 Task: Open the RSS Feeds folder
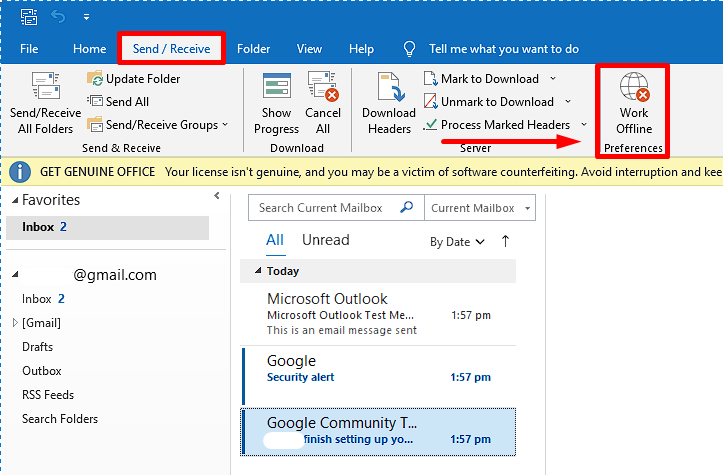click(x=48, y=395)
